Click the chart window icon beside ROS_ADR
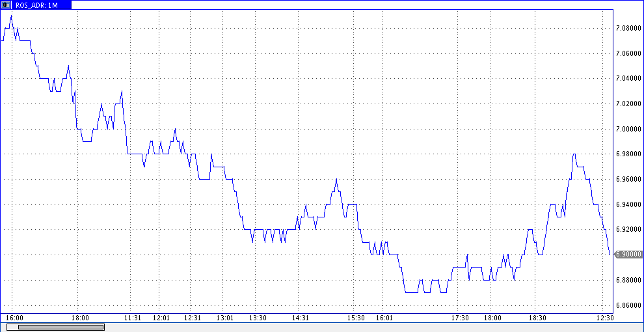This screenshot has height=332, width=644. 6,5
